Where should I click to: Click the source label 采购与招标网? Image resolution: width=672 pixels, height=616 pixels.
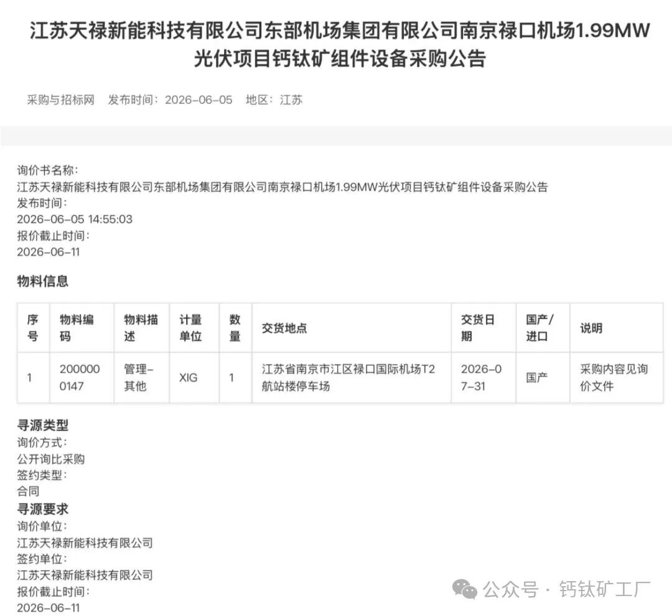(60, 100)
